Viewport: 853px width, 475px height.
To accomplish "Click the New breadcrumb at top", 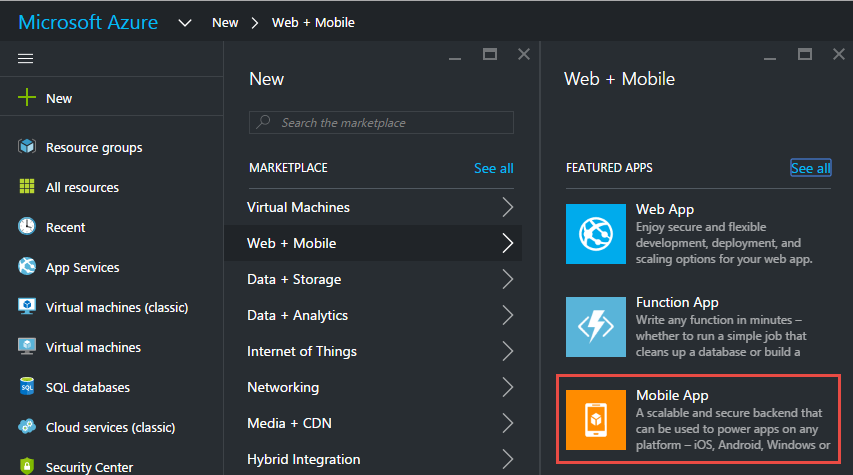I will [225, 23].
